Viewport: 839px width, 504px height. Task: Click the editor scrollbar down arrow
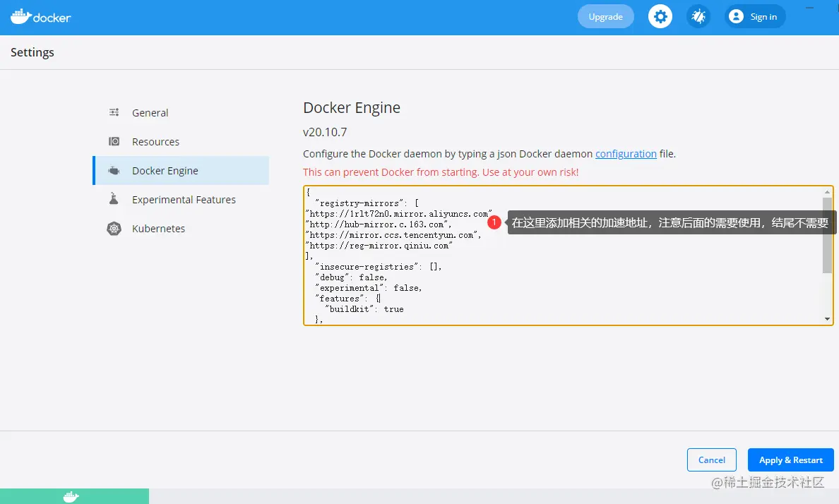[827, 319]
